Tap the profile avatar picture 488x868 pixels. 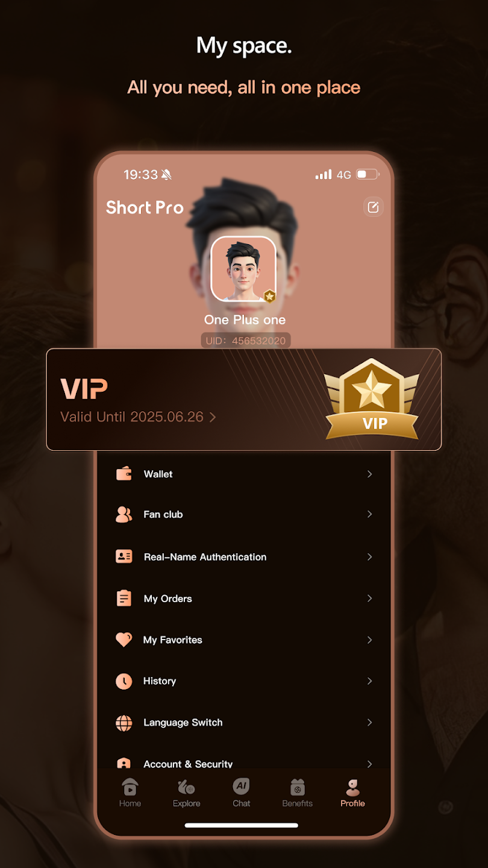[243, 269]
